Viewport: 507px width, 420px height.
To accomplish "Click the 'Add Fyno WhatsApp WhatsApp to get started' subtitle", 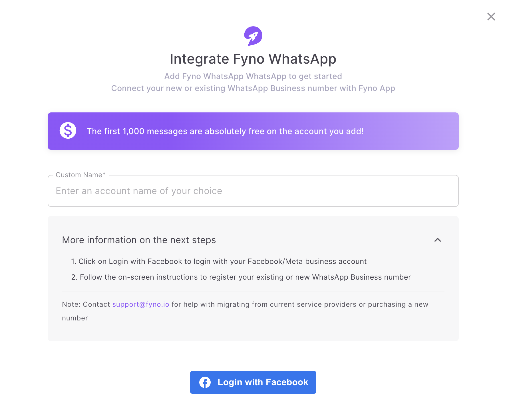I will (253, 76).
